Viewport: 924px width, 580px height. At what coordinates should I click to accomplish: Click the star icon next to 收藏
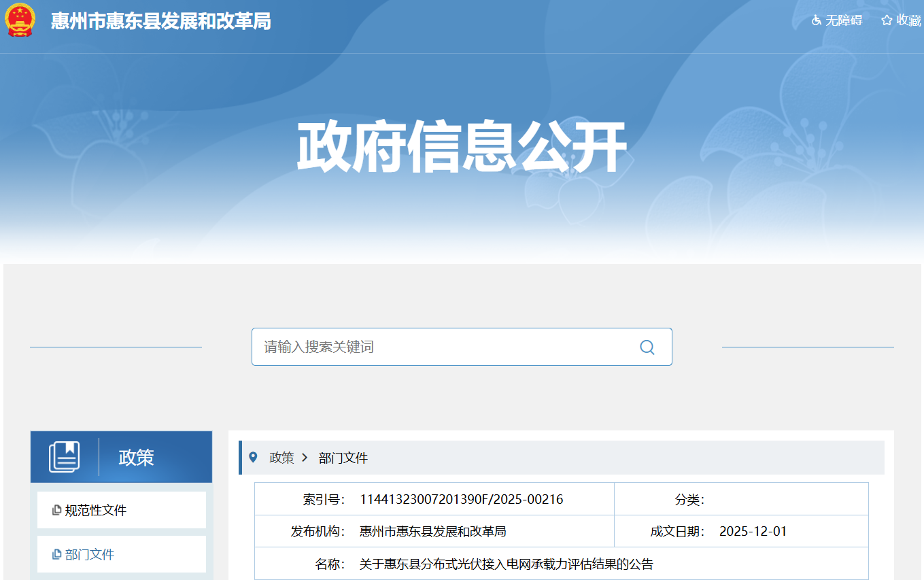pyautogui.click(x=886, y=20)
